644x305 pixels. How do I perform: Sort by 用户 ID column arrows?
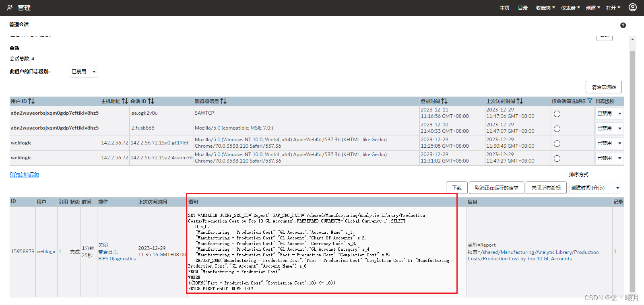pyautogui.click(x=31, y=101)
